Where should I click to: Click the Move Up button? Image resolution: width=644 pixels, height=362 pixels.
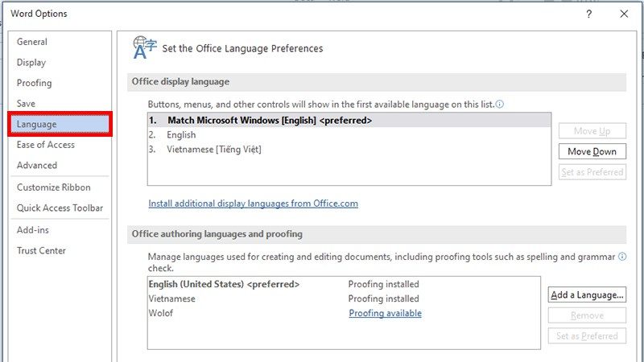[592, 131]
